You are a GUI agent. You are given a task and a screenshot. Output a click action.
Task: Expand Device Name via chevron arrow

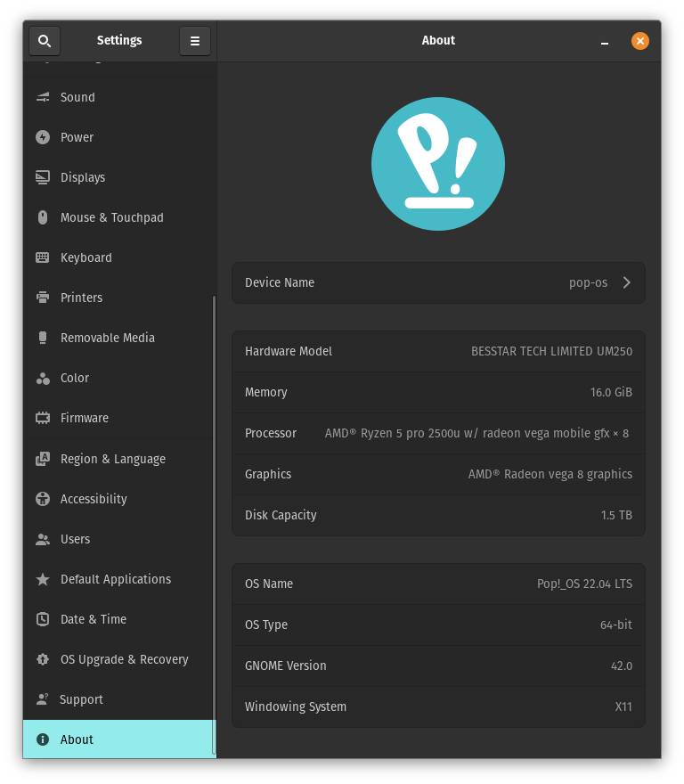(x=627, y=282)
